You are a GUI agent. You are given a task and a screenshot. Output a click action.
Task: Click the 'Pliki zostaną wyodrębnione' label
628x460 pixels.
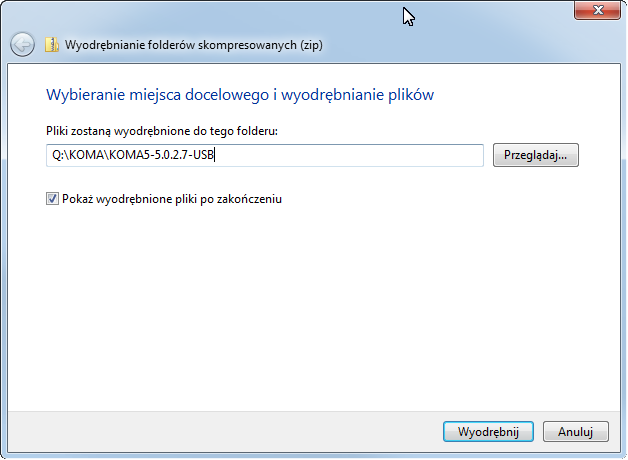click(x=120, y=131)
